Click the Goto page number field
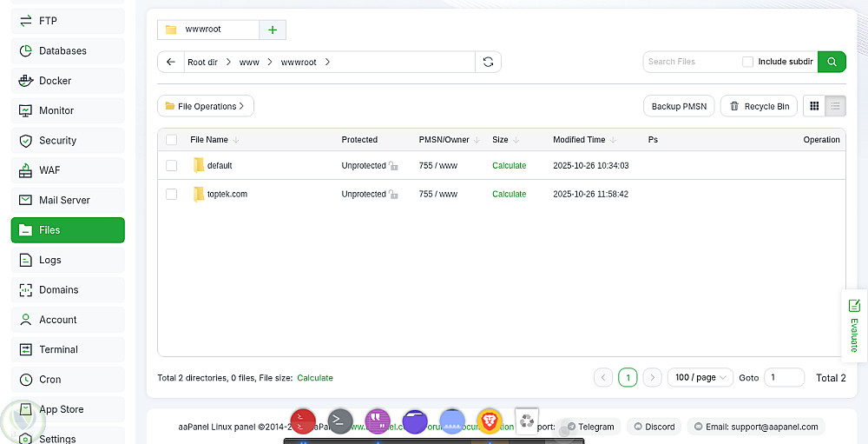Image resolution: width=868 pixels, height=444 pixels. [784, 377]
